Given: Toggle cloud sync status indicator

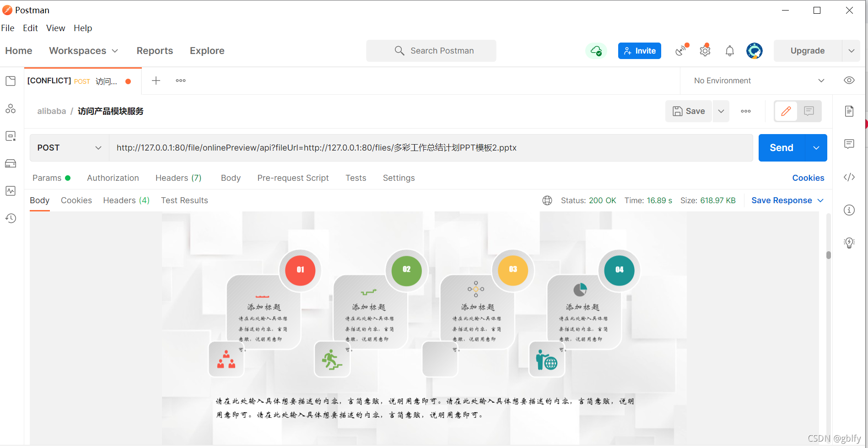Looking at the screenshot, I should (x=596, y=51).
